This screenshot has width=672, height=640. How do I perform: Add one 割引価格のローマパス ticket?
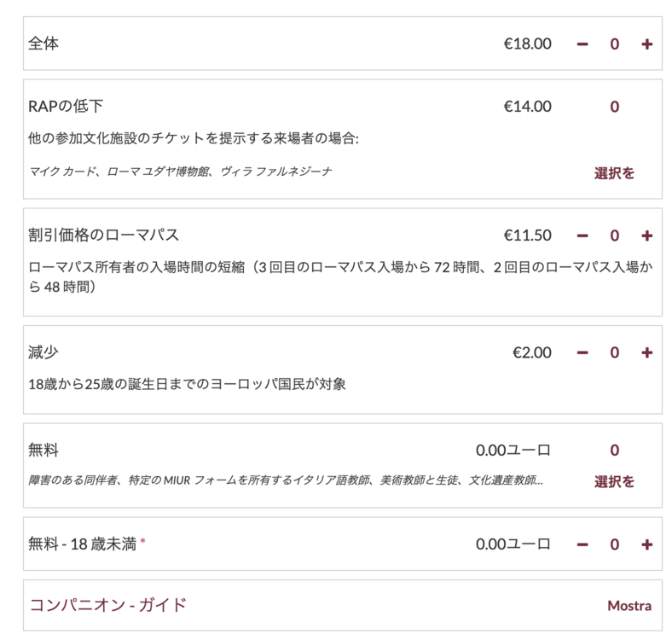point(646,236)
